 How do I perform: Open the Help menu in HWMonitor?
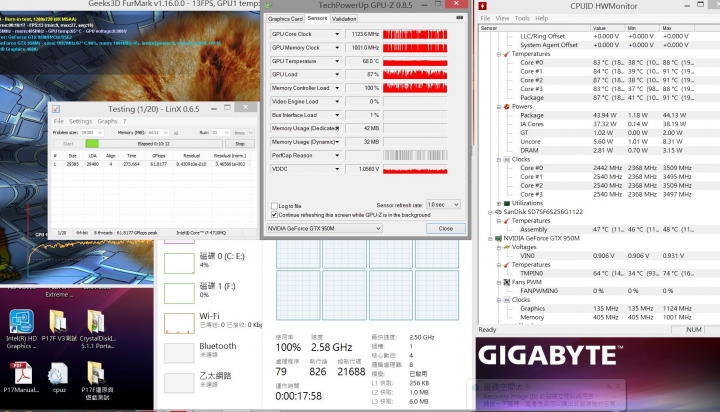coord(541,18)
